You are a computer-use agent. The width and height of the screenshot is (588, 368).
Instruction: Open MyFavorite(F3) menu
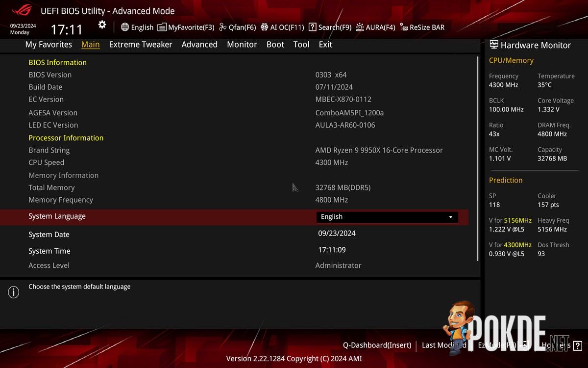[187, 27]
